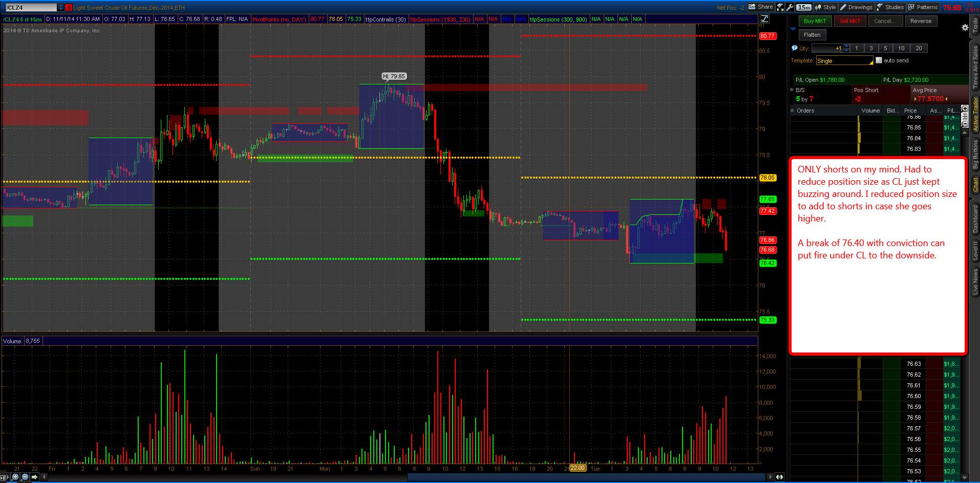Click the Buy MKT button
Screen dimensions: 980x483
tap(815, 21)
